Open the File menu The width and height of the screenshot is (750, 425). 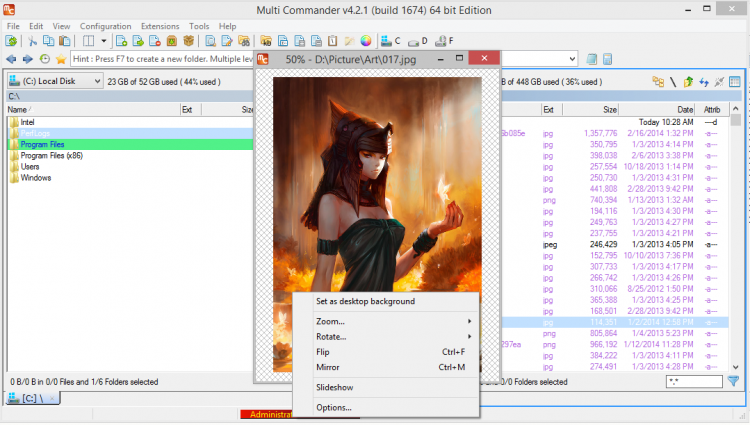pos(13,26)
